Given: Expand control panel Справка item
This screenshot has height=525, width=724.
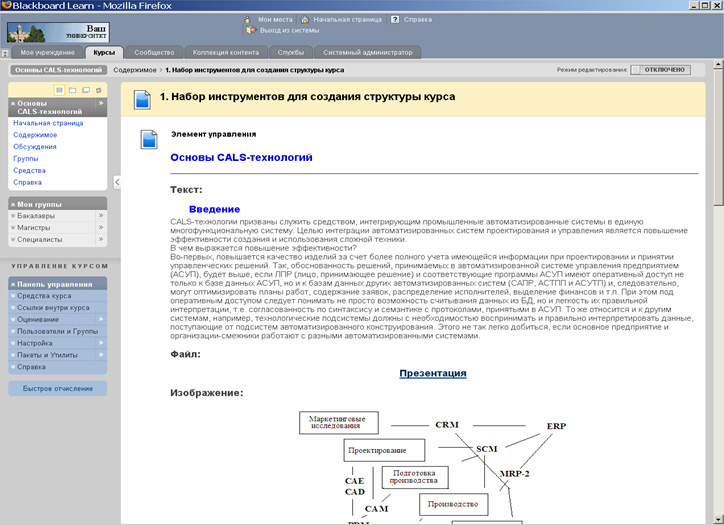Looking at the screenshot, I should 13,367.
